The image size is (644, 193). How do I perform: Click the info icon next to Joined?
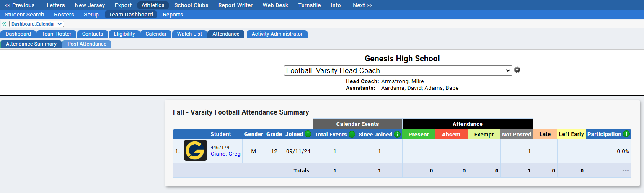coord(308,134)
